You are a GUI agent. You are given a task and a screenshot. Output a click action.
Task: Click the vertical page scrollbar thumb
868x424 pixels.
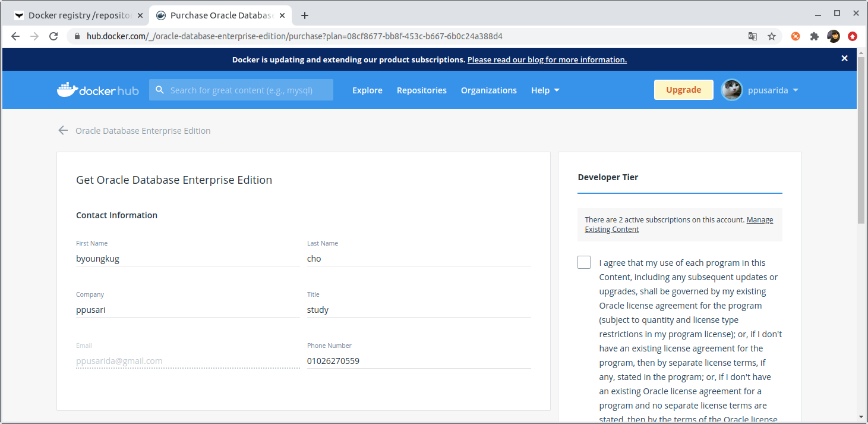tap(861, 140)
